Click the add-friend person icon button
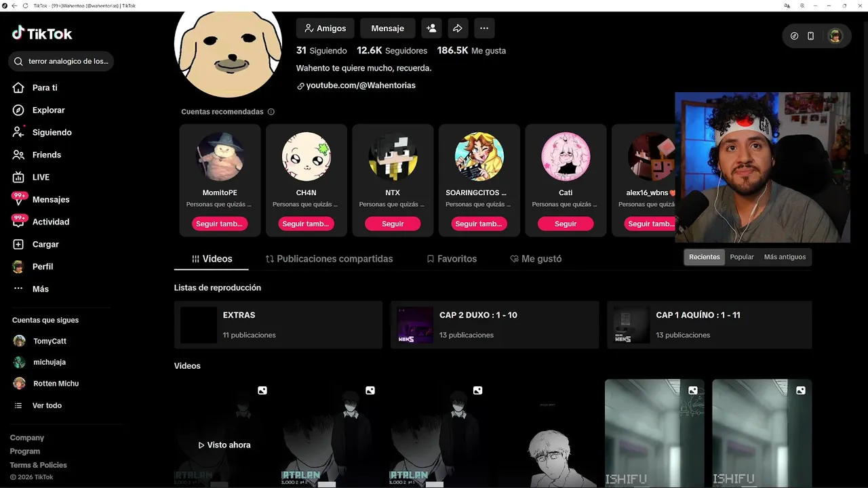 click(431, 28)
